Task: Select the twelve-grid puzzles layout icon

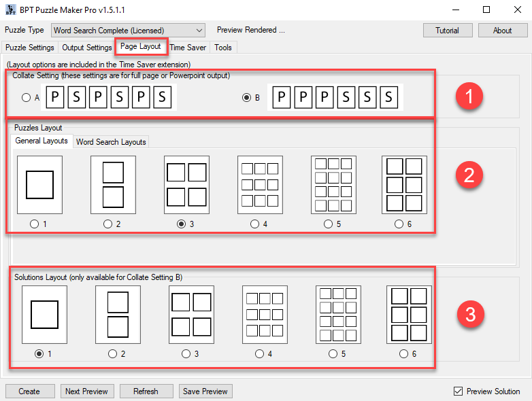Action: tap(333, 184)
